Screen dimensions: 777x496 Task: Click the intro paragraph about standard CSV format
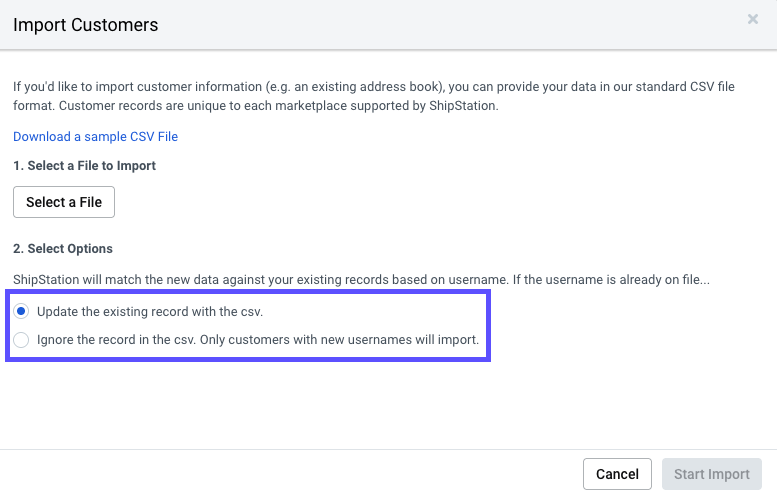pos(373,95)
